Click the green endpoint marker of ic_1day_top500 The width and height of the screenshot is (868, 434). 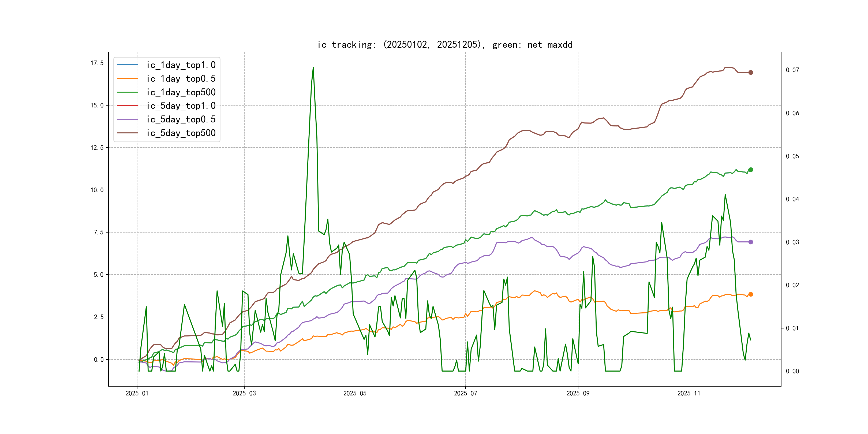[750, 170]
